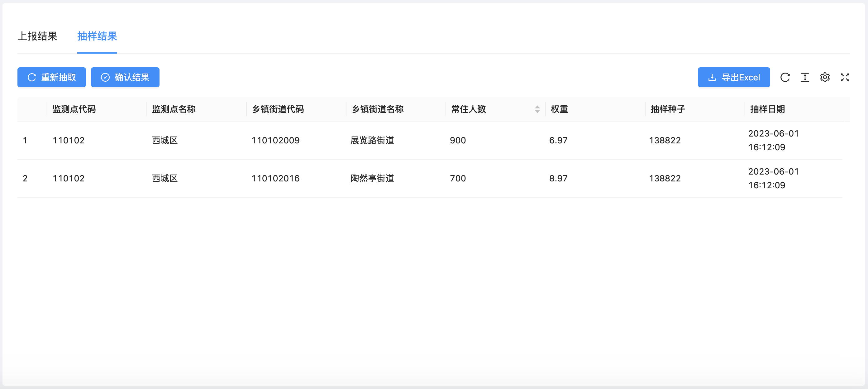The height and width of the screenshot is (389, 868).
Task: Export table with 导出Excel button
Action: click(733, 77)
